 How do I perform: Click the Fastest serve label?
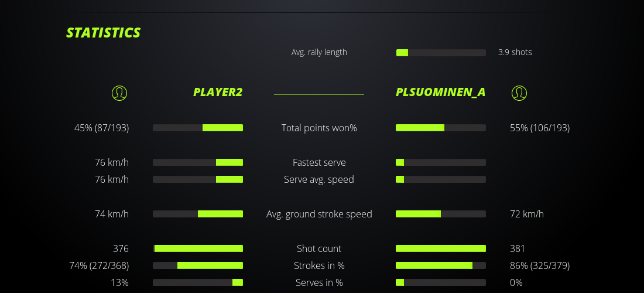pos(319,162)
